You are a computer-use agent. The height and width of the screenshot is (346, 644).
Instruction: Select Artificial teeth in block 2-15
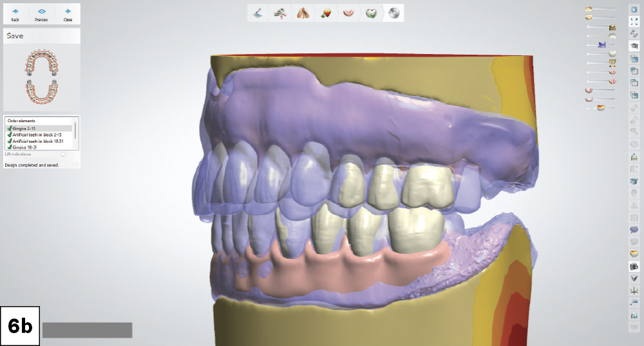point(39,134)
